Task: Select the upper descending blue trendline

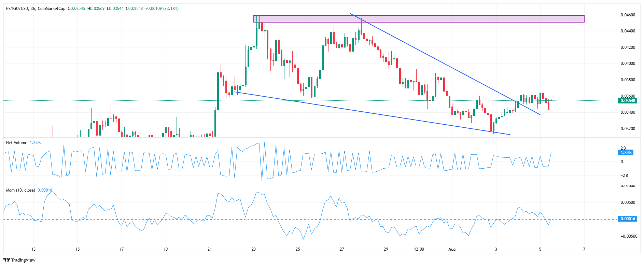Action: (x=444, y=65)
